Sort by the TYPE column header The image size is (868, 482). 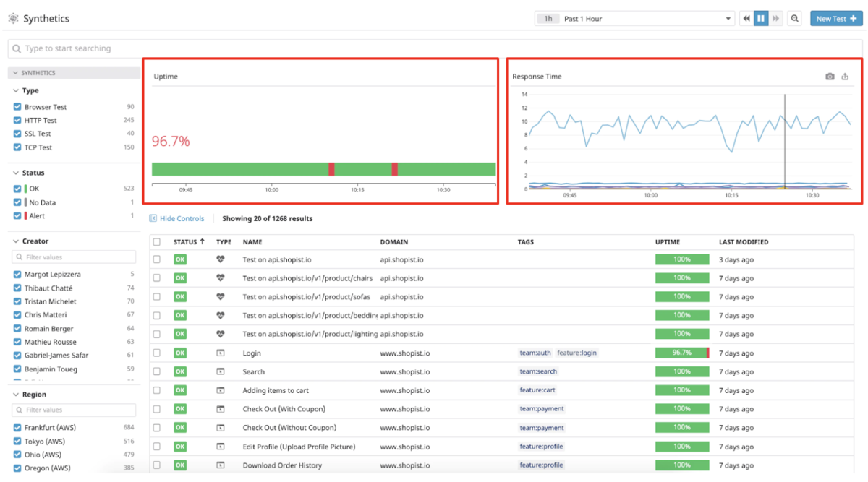click(224, 242)
